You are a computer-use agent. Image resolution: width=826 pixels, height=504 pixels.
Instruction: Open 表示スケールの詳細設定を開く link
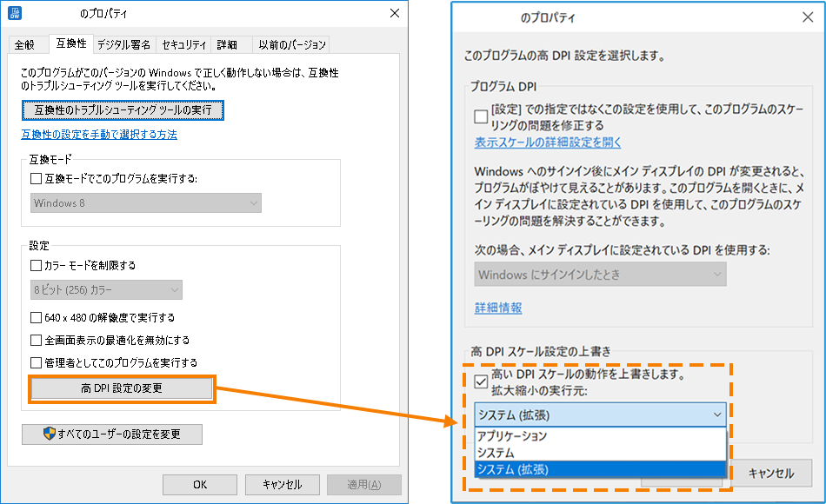(548, 143)
